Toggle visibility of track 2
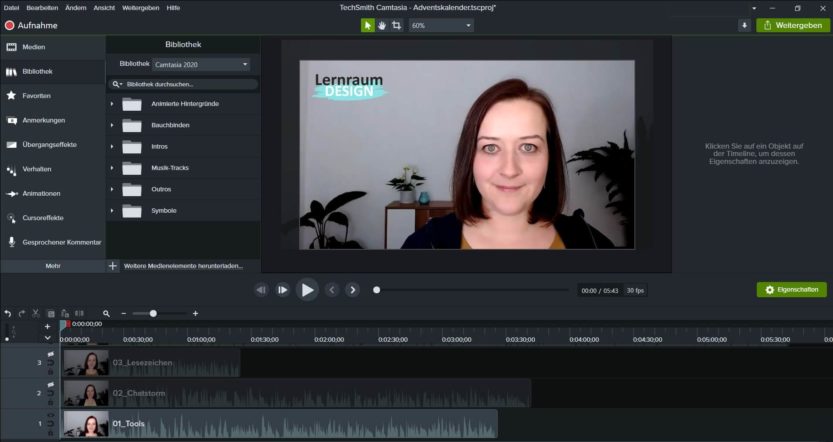The image size is (833, 442). (50, 385)
